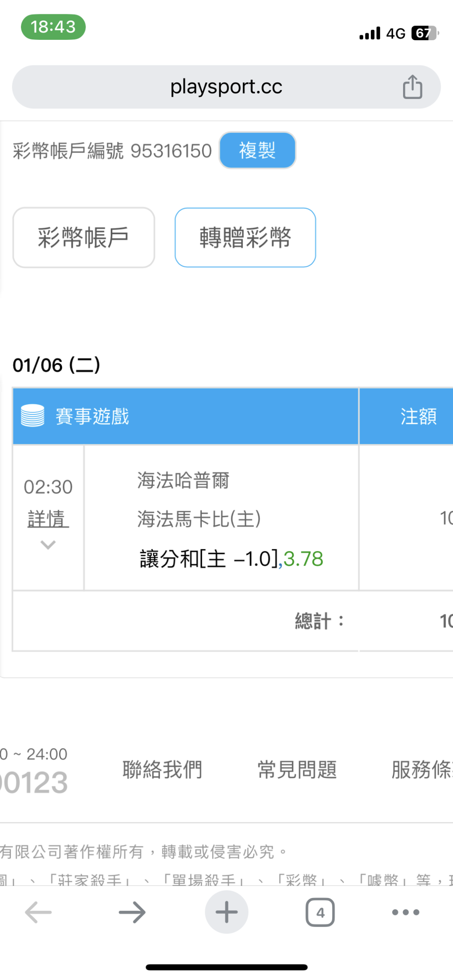This screenshot has height=980, width=453.
Task: Tap the 18:43 green time indicator
Action: click(x=53, y=27)
